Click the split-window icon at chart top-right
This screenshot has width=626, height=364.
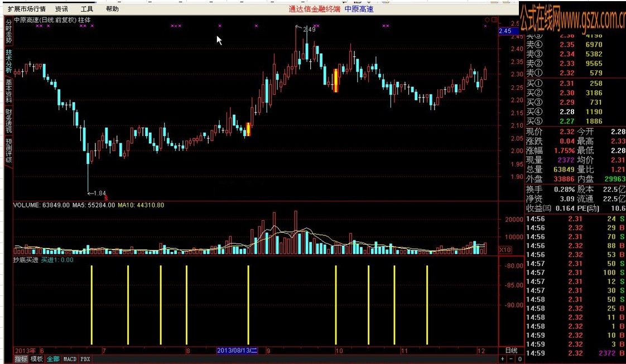pyautogui.click(x=494, y=20)
